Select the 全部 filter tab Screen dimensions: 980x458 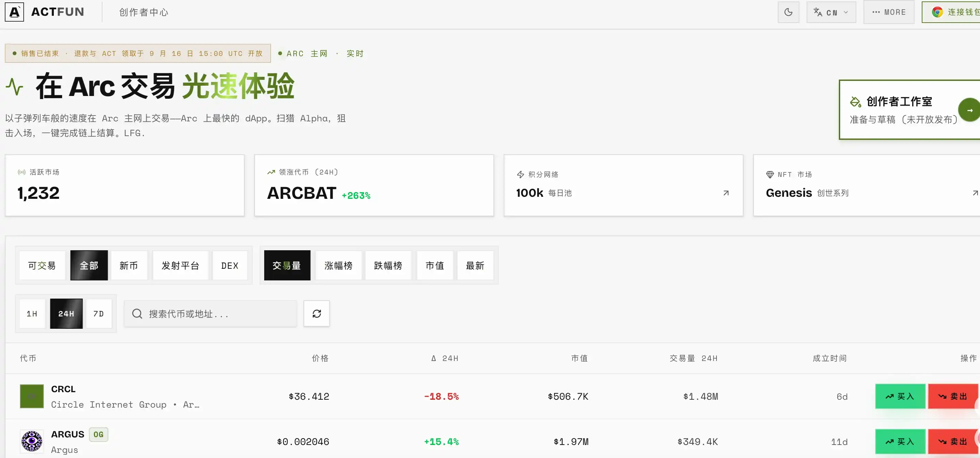click(x=89, y=265)
